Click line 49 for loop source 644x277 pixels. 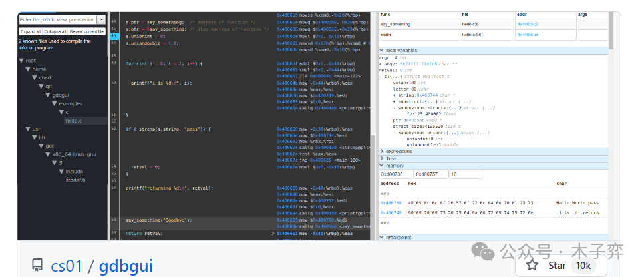click(x=164, y=64)
